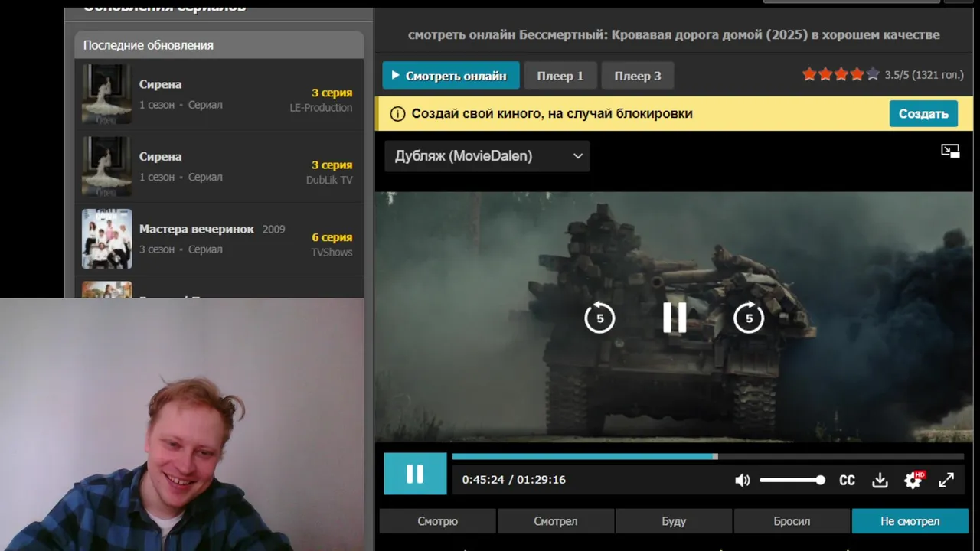The height and width of the screenshot is (551, 980).
Task: Switch to Плеер 1 tab
Action: pyautogui.click(x=560, y=76)
